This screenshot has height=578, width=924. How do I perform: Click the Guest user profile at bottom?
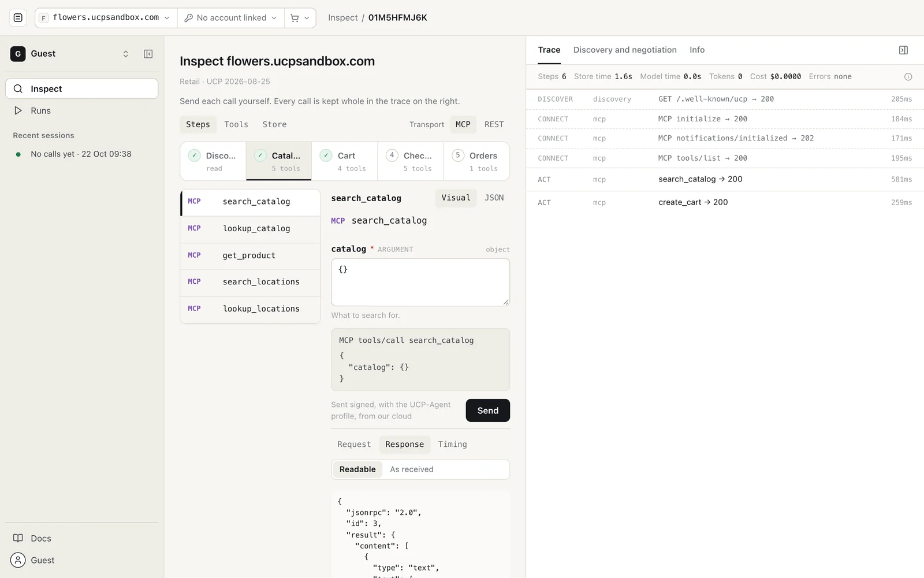[82, 560]
